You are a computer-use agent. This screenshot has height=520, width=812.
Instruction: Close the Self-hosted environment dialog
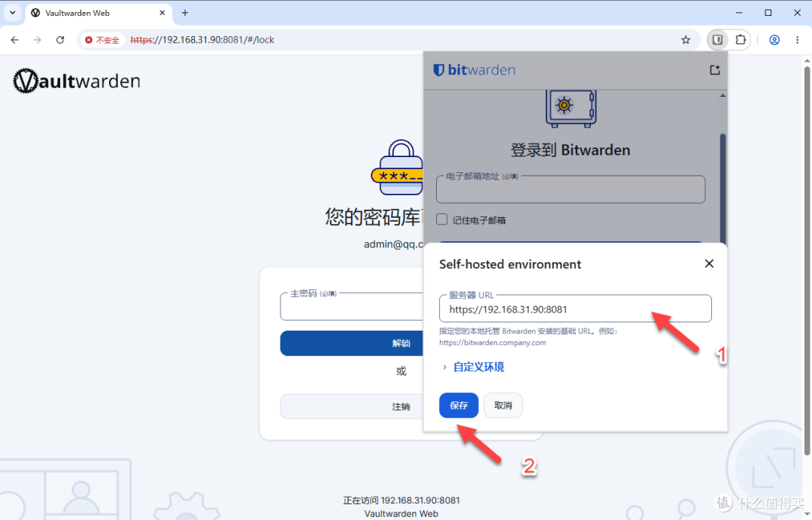(x=709, y=264)
